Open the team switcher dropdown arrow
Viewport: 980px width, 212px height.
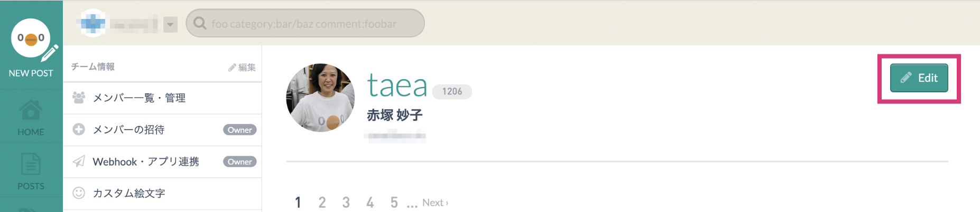click(x=170, y=24)
